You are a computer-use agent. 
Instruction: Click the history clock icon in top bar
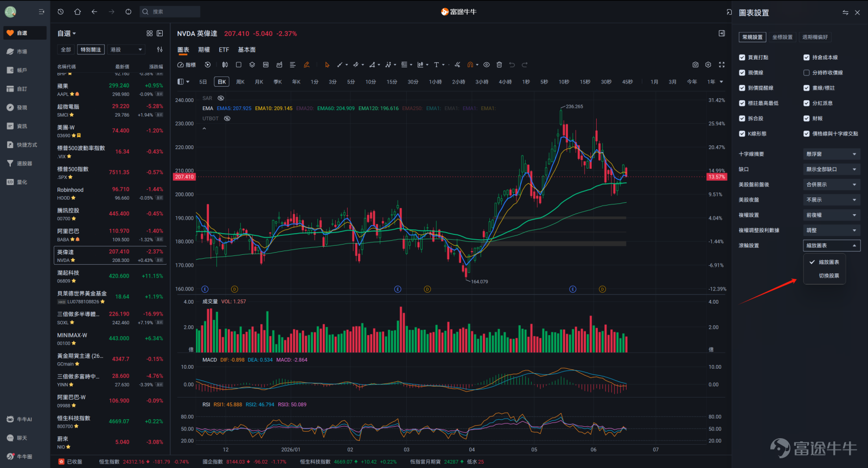[x=60, y=11]
